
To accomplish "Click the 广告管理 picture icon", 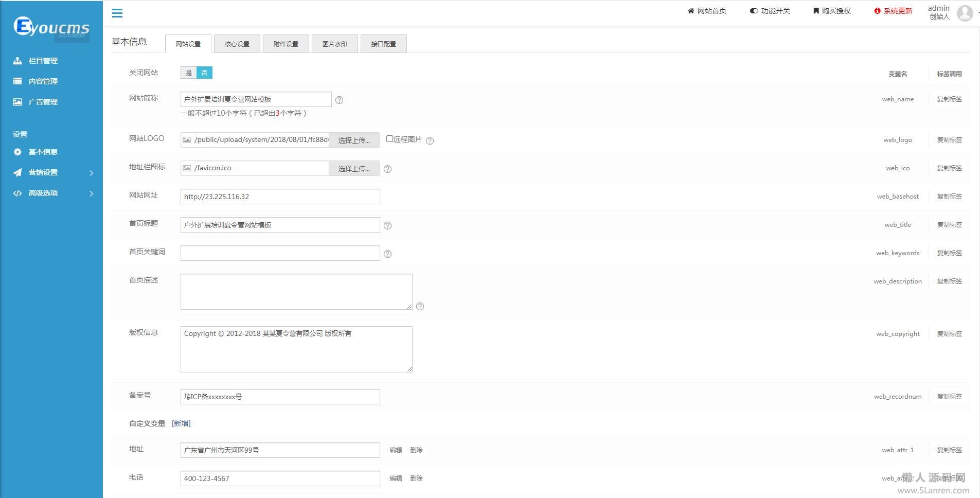I will 17,102.
